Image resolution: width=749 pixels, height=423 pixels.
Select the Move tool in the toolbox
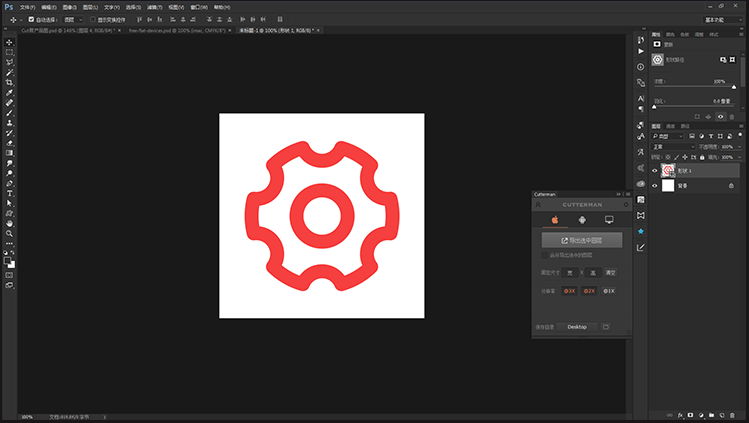10,42
